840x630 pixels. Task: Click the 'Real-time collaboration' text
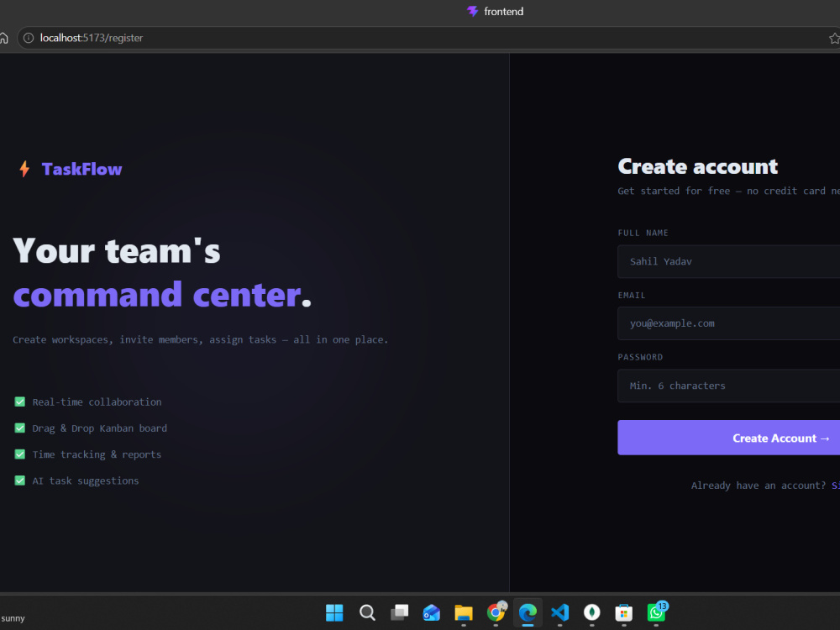97,402
